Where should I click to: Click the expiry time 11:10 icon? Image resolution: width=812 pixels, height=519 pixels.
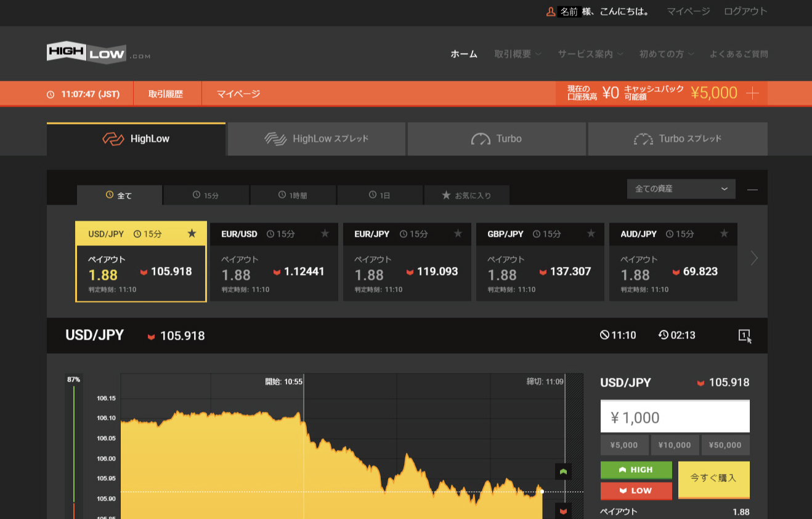[x=604, y=335]
